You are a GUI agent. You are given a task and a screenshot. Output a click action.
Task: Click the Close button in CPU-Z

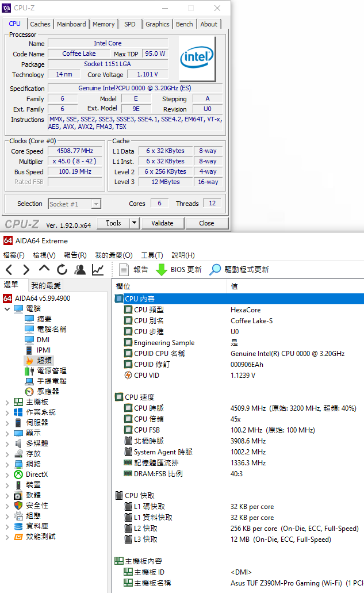click(x=207, y=223)
